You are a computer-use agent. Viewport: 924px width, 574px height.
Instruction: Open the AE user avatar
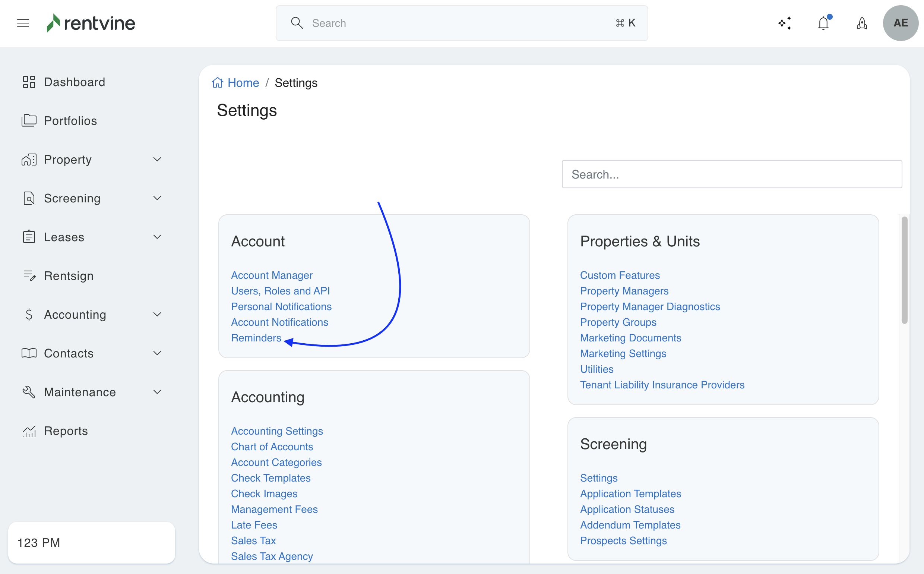tap(901, 23)
